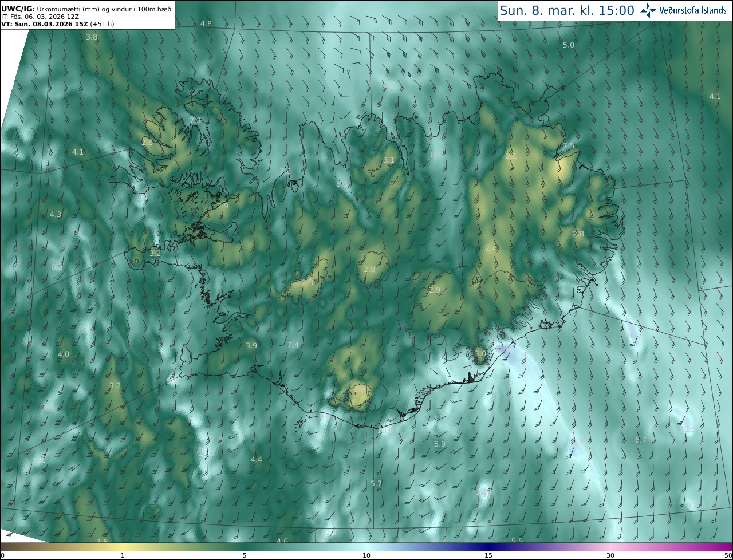Click the 4.0 value on the map
This screenshot has width=733, height=560.
pyautogui.click(x=64, y=354)
